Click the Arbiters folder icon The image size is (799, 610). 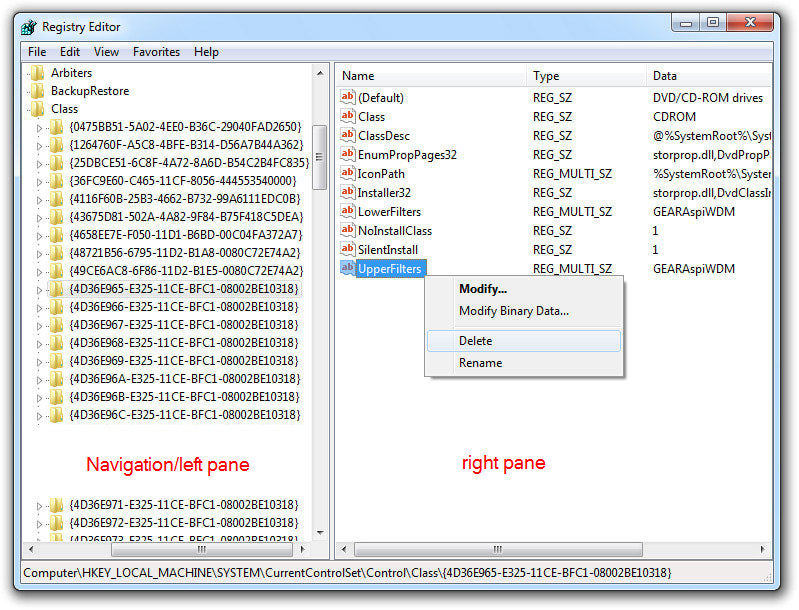(x=38, y=73)
